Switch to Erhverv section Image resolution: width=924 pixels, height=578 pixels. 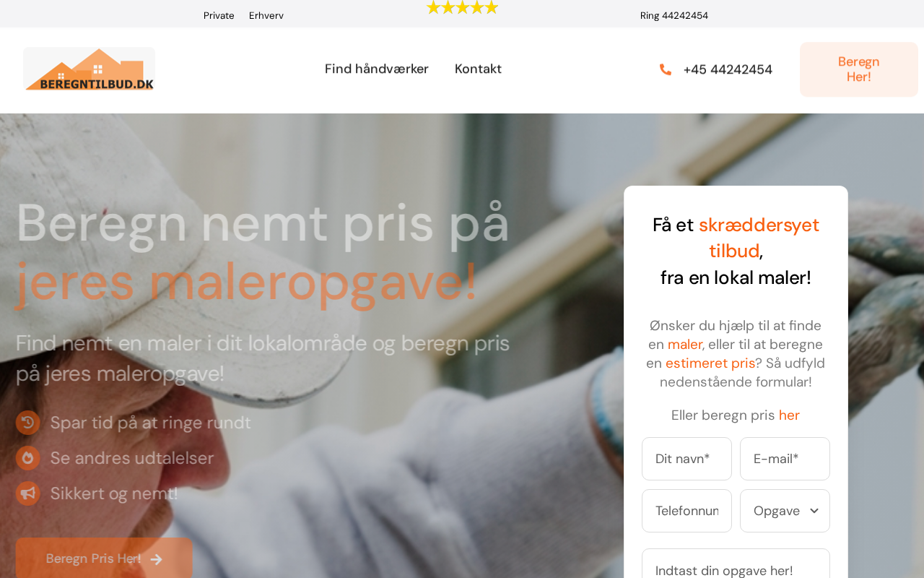pyautogui.click(x=266, y=15)
